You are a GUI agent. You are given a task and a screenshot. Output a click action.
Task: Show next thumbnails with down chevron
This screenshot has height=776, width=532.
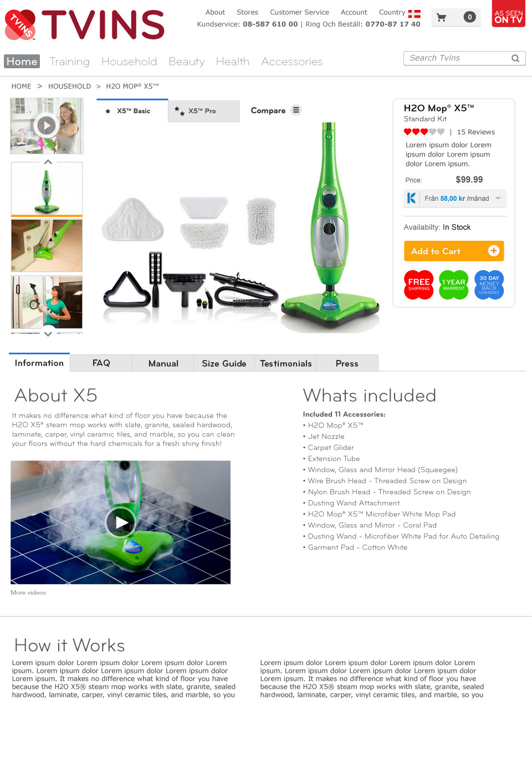pyautogui.click(x=48, y=333)
